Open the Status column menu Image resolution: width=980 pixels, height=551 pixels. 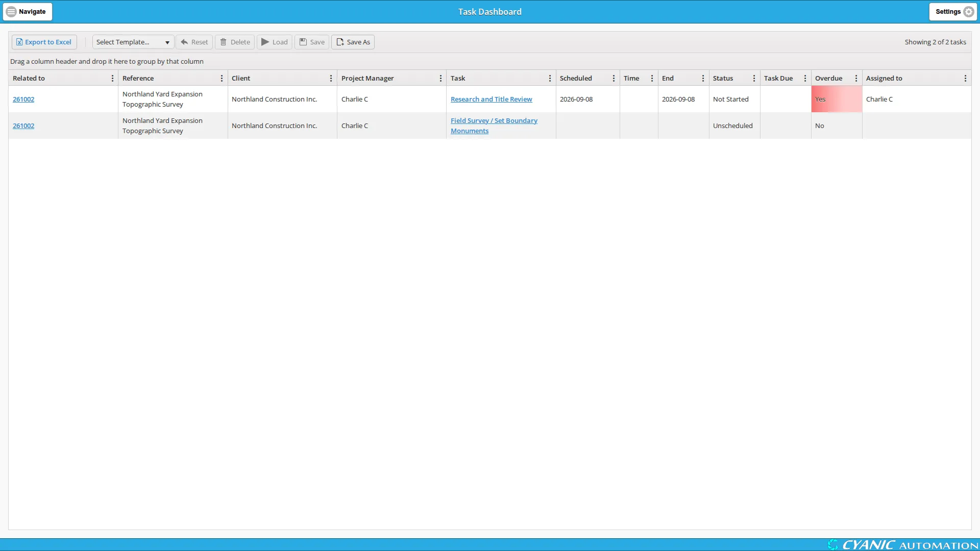754,78
